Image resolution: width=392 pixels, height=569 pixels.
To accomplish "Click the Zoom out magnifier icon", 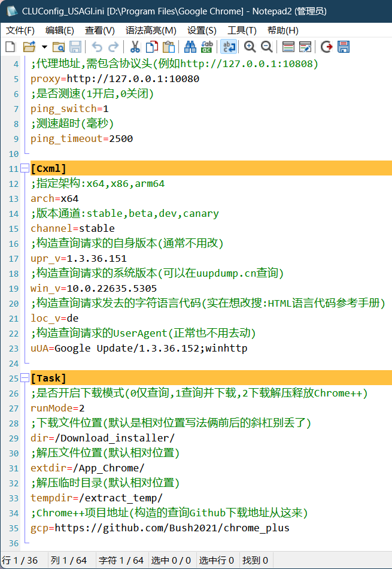I will coord(266,47).
